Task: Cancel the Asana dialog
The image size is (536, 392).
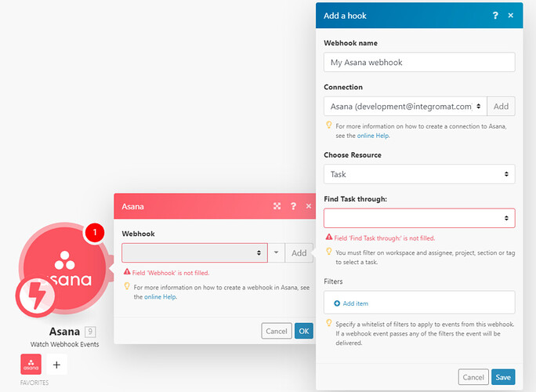Action: click(x=277, y=331)
